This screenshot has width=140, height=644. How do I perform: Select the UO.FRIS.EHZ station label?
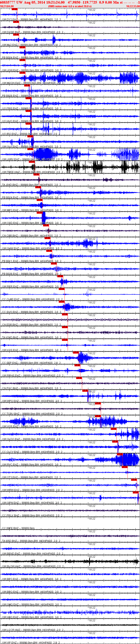tap(10, 109)
